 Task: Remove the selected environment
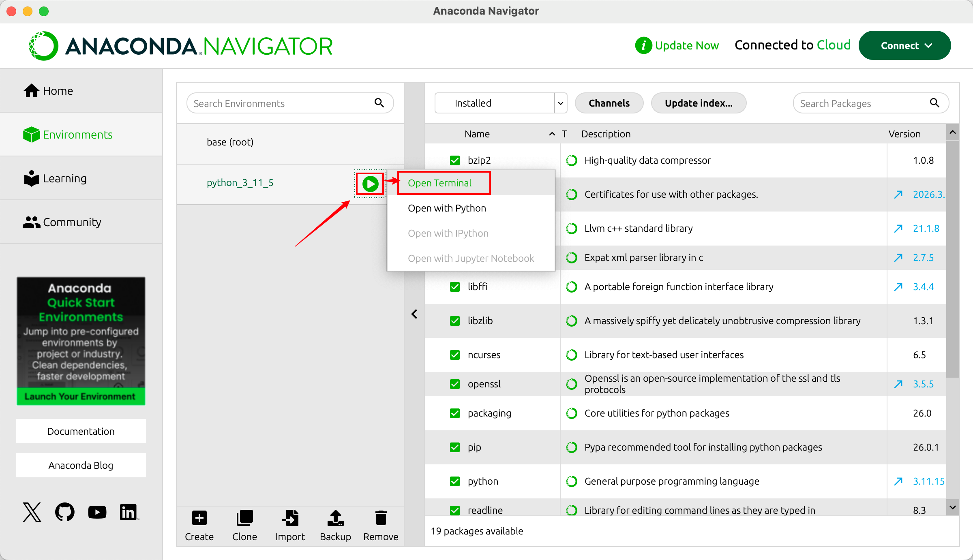381,526
